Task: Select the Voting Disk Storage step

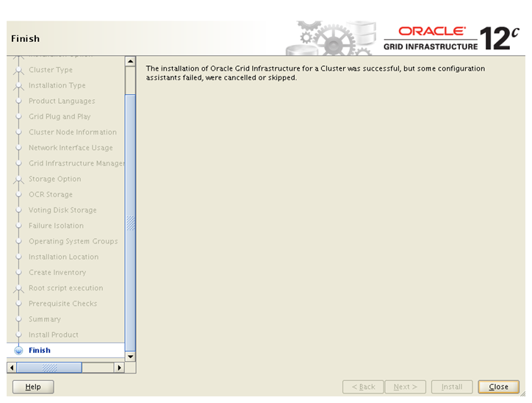Action: pyautogui.click(x=62, y=210)
